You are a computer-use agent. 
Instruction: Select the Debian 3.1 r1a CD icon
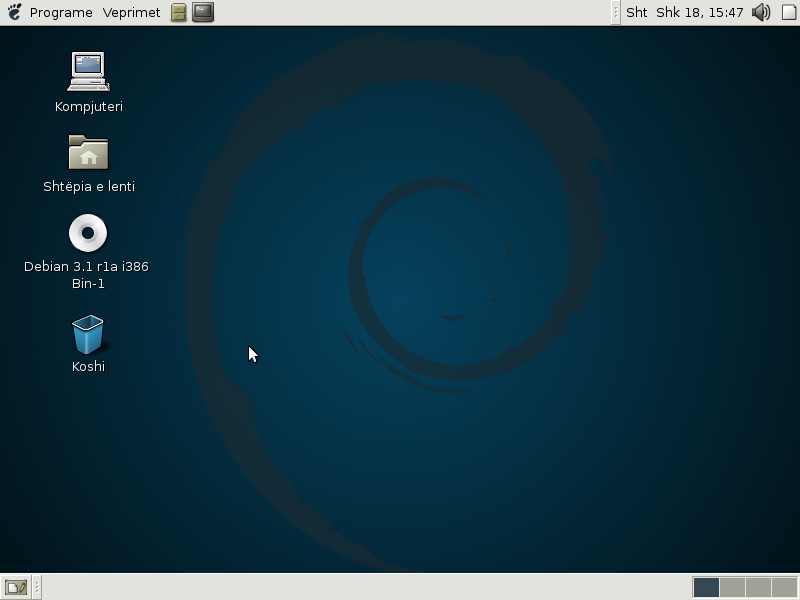click(x=88, y=233)
